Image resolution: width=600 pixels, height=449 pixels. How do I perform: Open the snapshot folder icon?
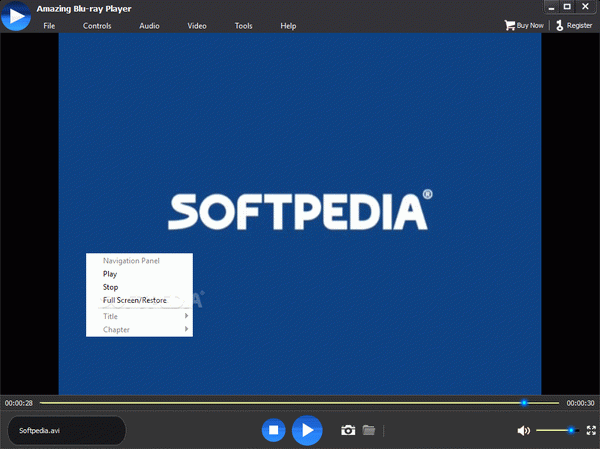click(369, 430)
